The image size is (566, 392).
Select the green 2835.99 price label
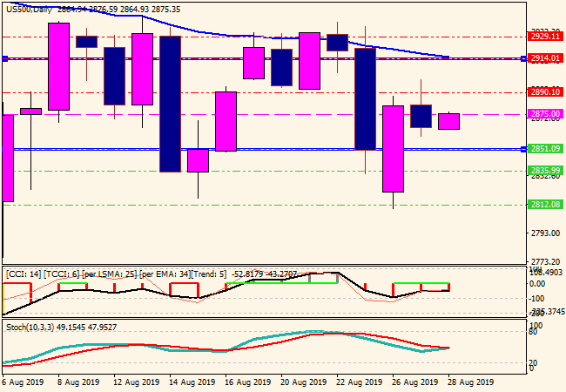544,170
